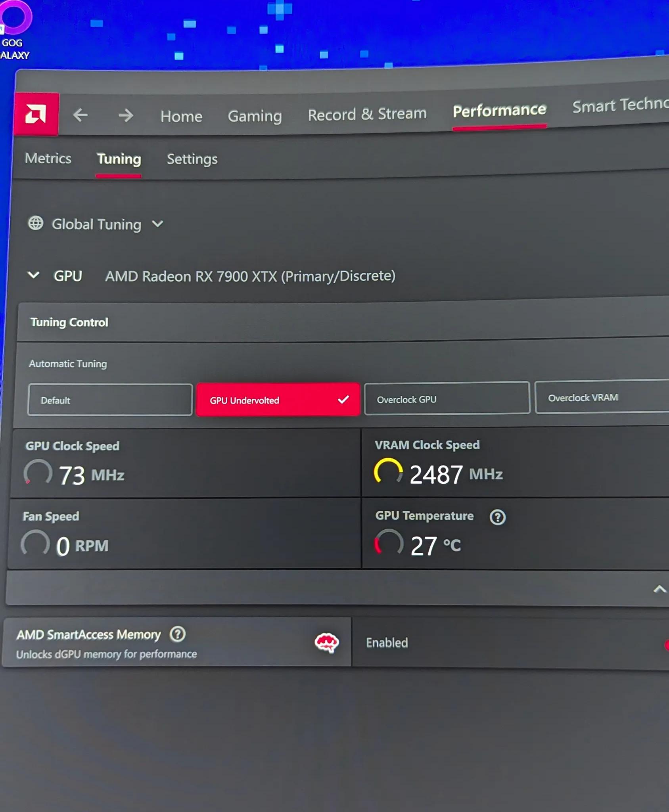Viewport: 669px width, 812px height.
Task: Select the GPU Undervolted preset
Action: pyautogui.click(x=278, y=399)
